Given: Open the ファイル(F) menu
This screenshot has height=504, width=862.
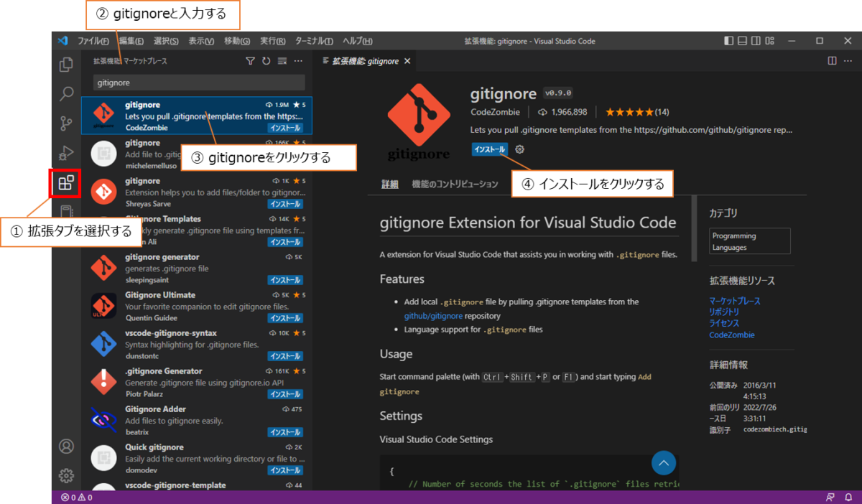Looking at the screenshot, I should (x=93, y=41).
